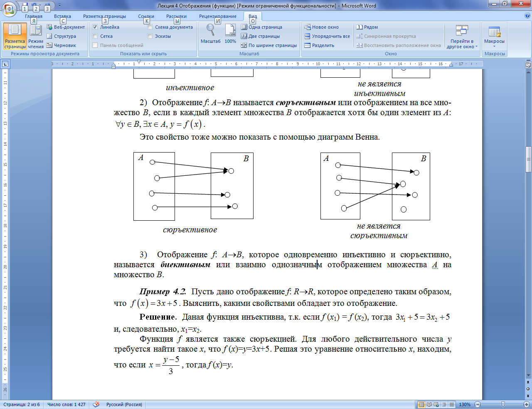Check the Схема документа checkbox

[x=150, y=27]
